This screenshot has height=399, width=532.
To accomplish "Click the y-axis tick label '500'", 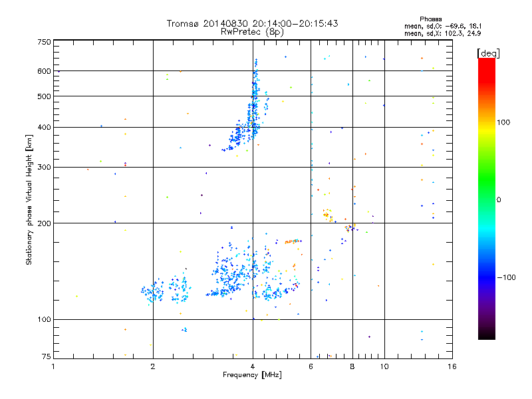I will [44, 96].
